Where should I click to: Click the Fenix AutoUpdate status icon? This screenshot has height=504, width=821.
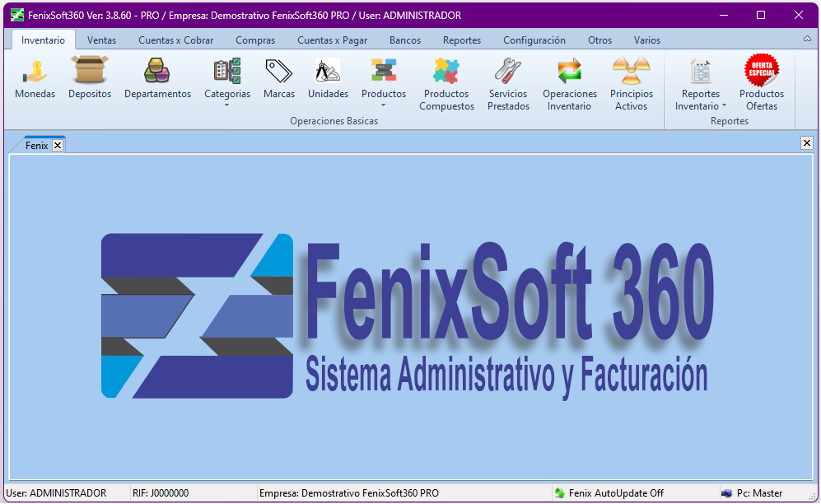click(560, 493)
